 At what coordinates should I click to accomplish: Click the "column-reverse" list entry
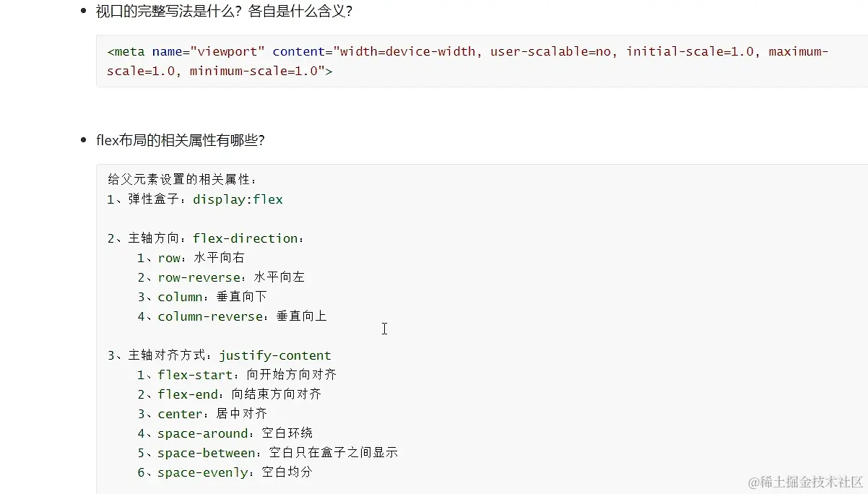point(210,316)
